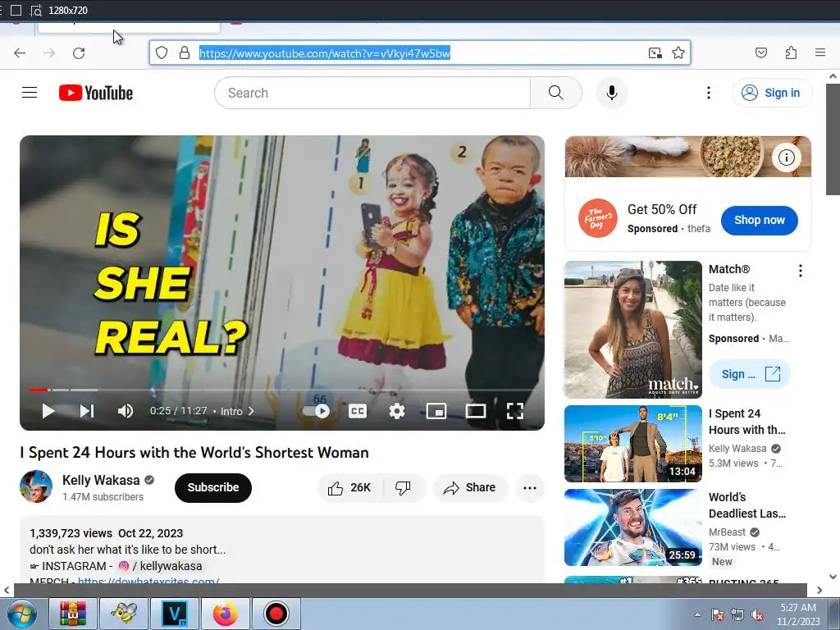Image resolution: width=840 pixels, height=630 pixels.
Task: Open the Firefox extensions puzzle icon
Action: [791, 52]
